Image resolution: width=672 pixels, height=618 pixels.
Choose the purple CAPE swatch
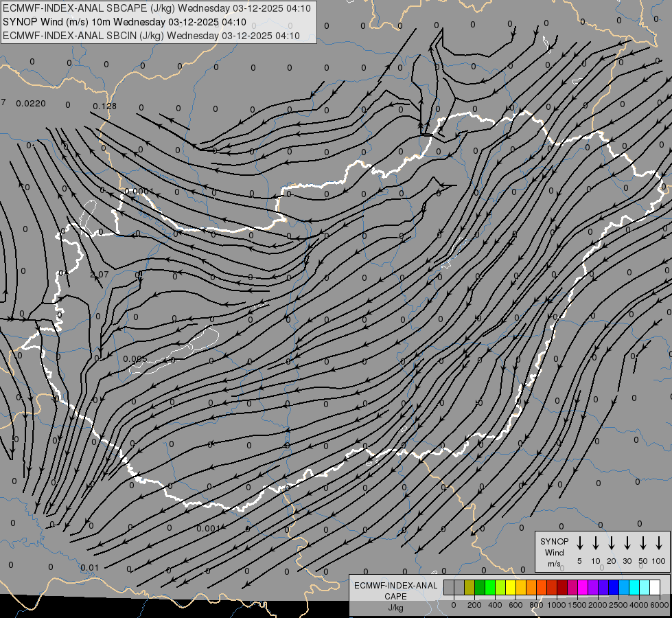(592, 587)
